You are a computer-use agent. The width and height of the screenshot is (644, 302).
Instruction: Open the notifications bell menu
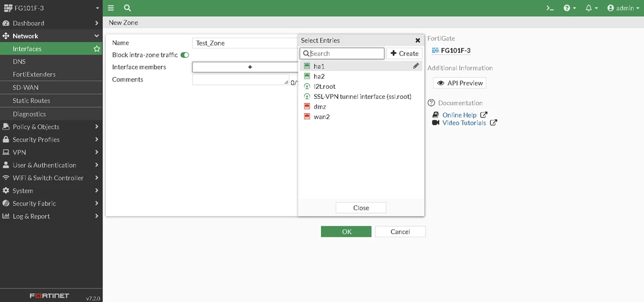[x=592, y=8]
